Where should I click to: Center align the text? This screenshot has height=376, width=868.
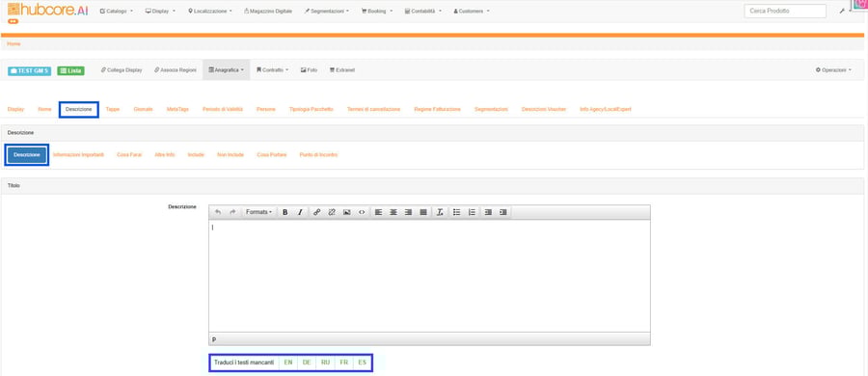(393, 212)
